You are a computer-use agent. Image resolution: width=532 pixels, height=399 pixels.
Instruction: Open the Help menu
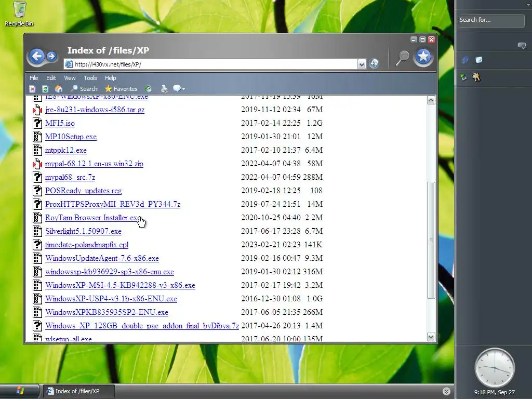(x=110, y=78)
